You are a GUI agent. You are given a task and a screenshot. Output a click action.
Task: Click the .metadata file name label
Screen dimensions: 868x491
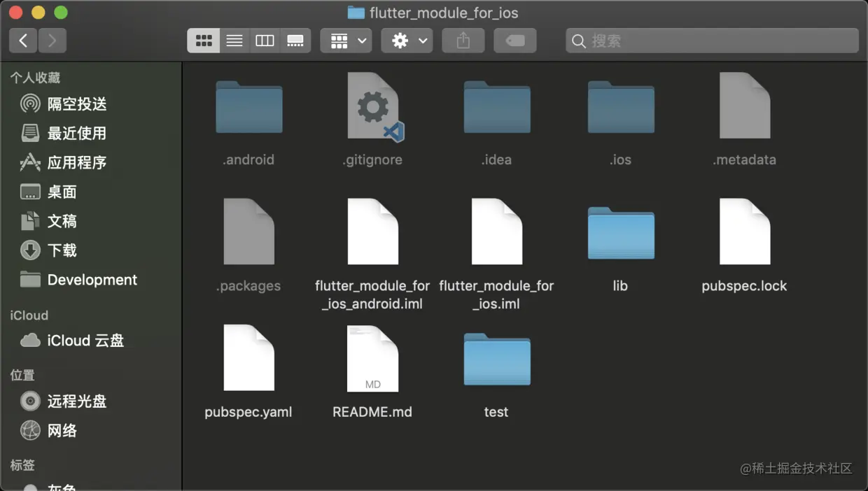coord(744,159)
